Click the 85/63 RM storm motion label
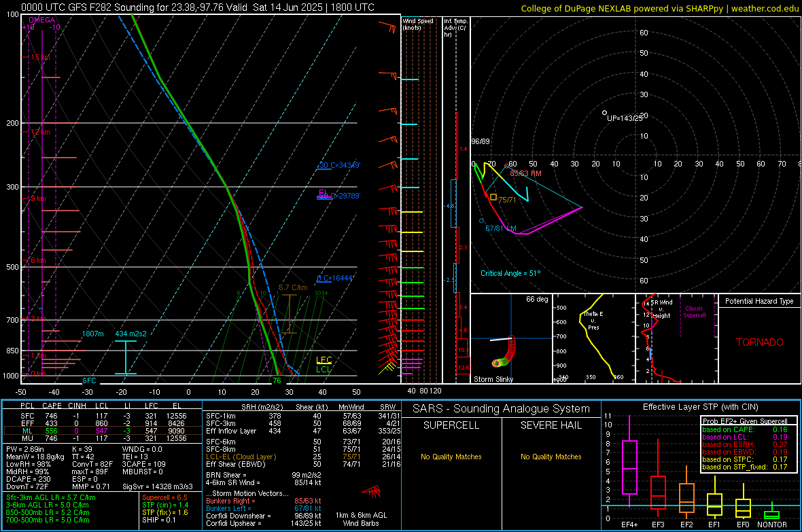 [525, 173]
